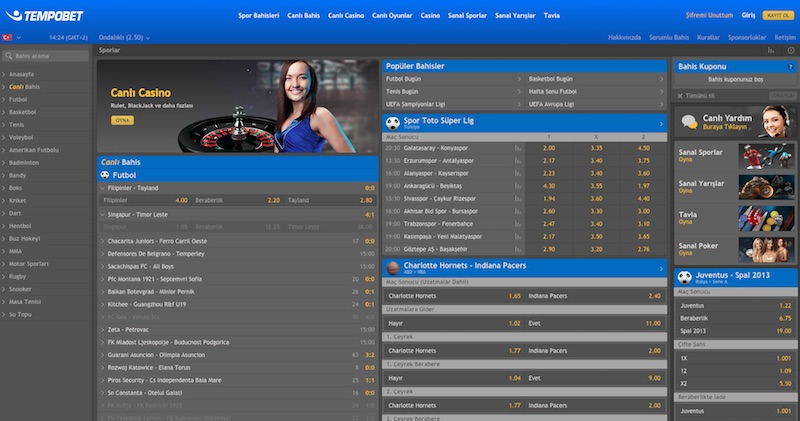The image size is (800, 421).
Task: Click the football icon in Spor Toto Süper Lig header
Action: (392, 123)
